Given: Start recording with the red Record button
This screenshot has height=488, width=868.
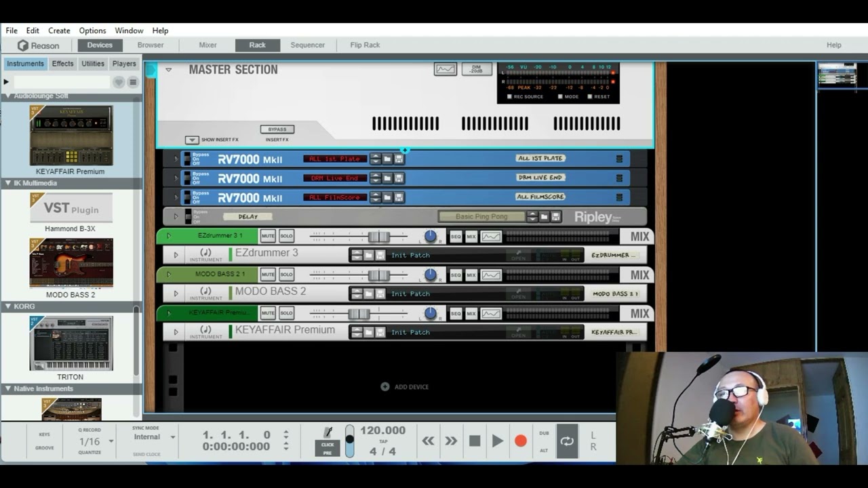Looking at the screenshot, I should [x=521, y=441].
